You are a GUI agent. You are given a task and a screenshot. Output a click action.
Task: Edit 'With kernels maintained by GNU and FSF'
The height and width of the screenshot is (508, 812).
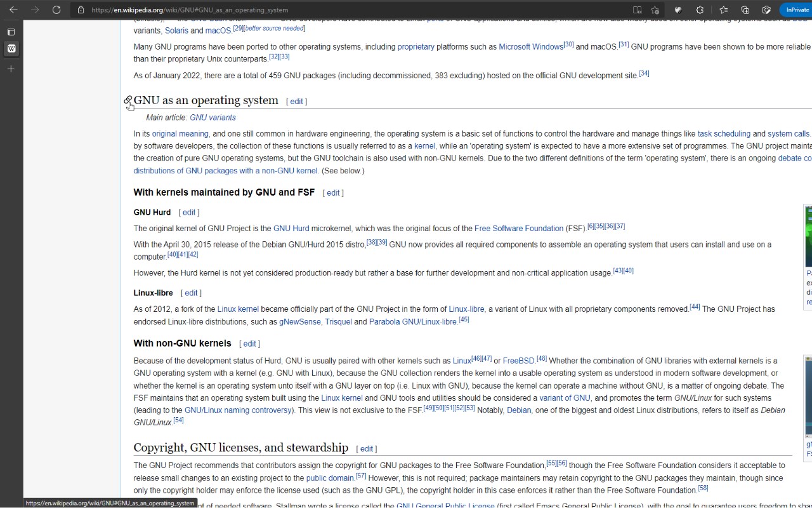[333, 193]
